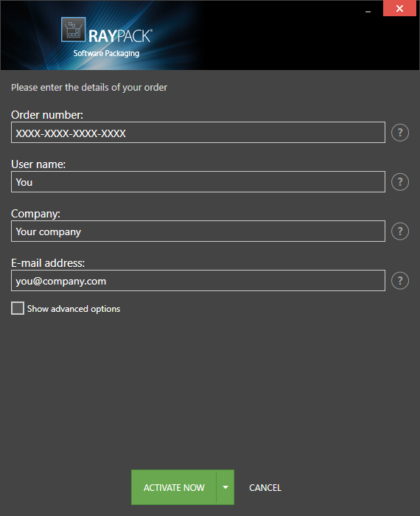Click the Software Packaging subtitle text

[x=106, y=53]
